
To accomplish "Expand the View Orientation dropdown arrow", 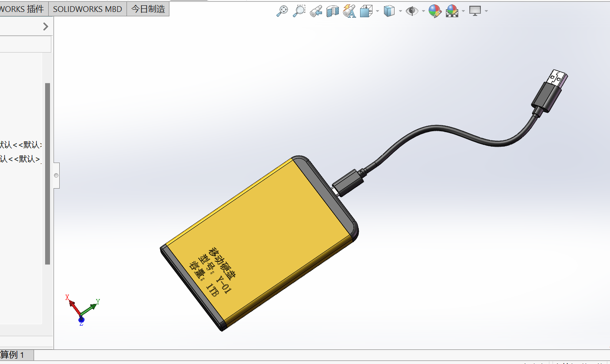I will pos(377,11).
